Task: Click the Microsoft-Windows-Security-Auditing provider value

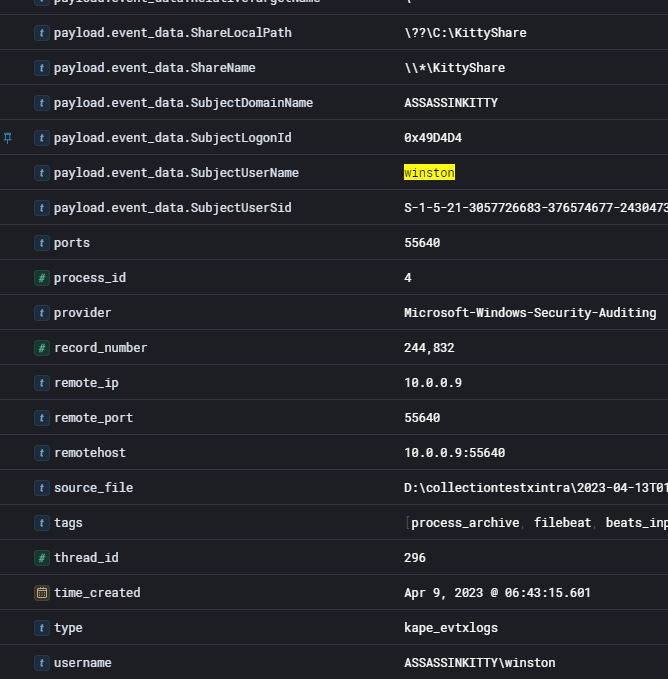Action: tap(530, 313)
